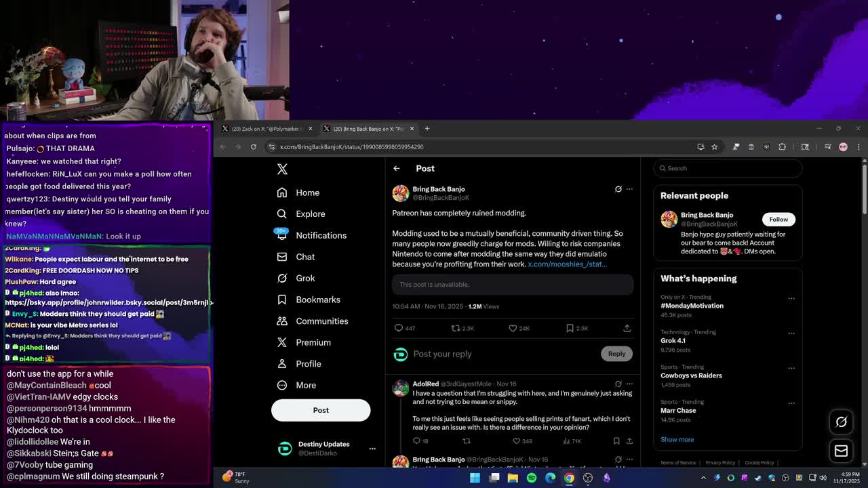Open Spotify from the Windows taskbar
The width and height of the screenshot is (868, 488).
(532, 478)
